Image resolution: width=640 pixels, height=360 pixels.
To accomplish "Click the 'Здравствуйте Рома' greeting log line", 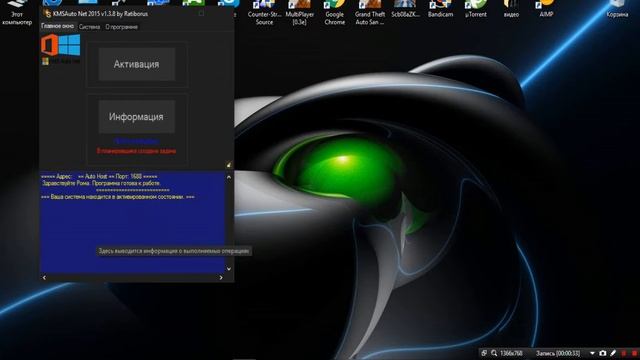I will point(101,183).
